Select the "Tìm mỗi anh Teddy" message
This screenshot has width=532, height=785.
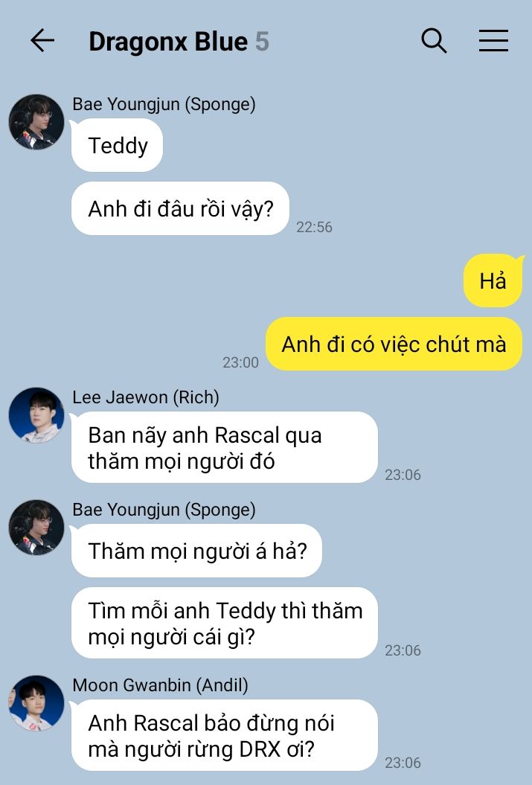224,624
